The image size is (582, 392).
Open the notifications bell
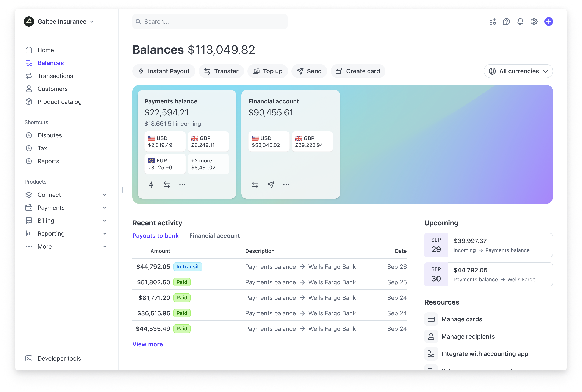520,22
